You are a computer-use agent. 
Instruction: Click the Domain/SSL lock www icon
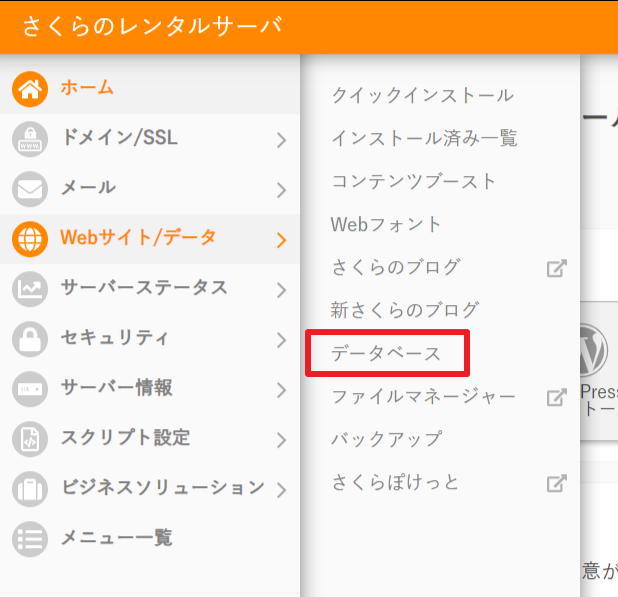[30, 139]
